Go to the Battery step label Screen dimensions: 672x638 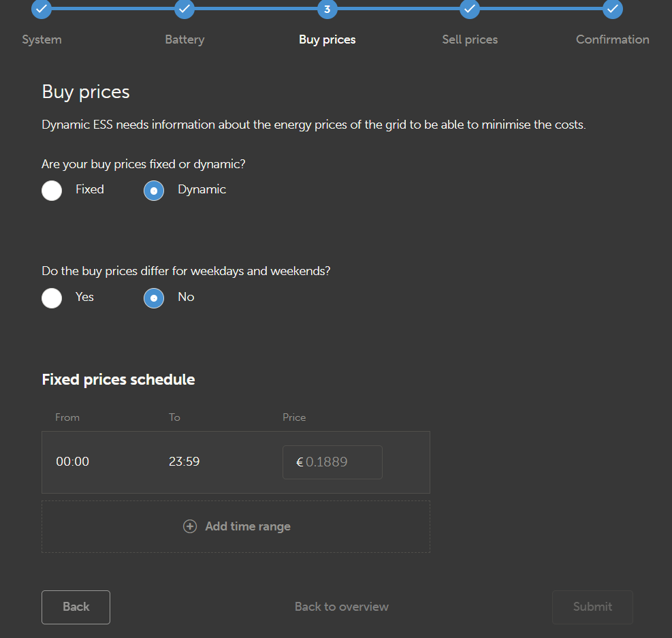click(x=185, y=39)
